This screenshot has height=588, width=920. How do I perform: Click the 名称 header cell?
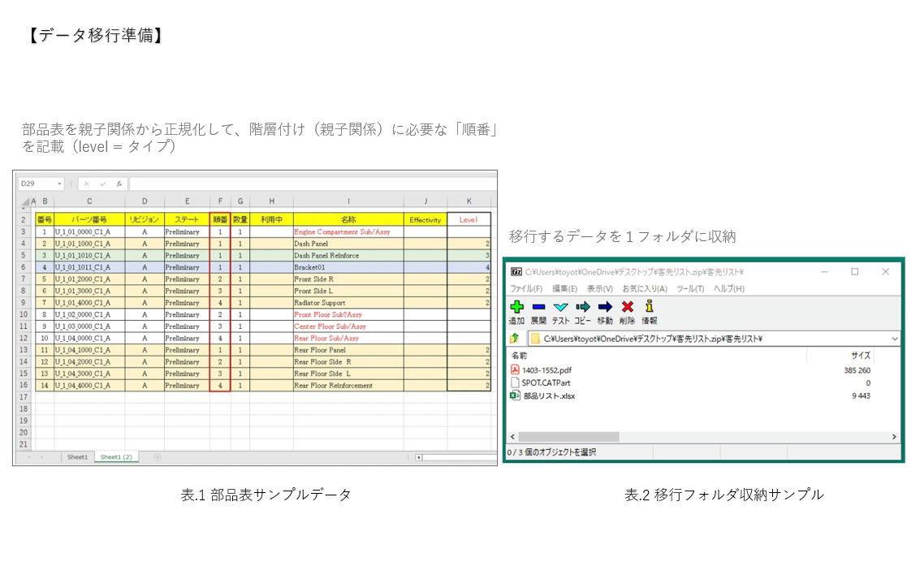(348, 219)
